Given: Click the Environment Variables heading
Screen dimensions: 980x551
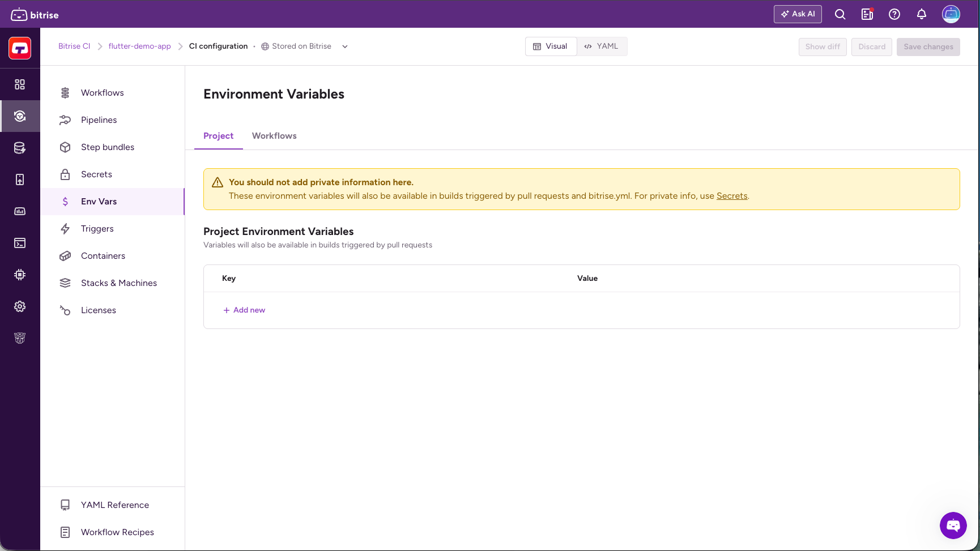Looking at the screenshot, I should click(274, 94).
